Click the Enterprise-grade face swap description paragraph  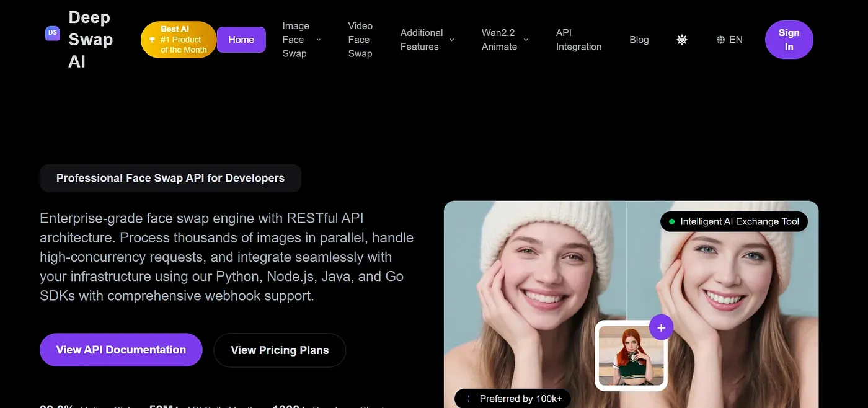click(x=226, y=257)
